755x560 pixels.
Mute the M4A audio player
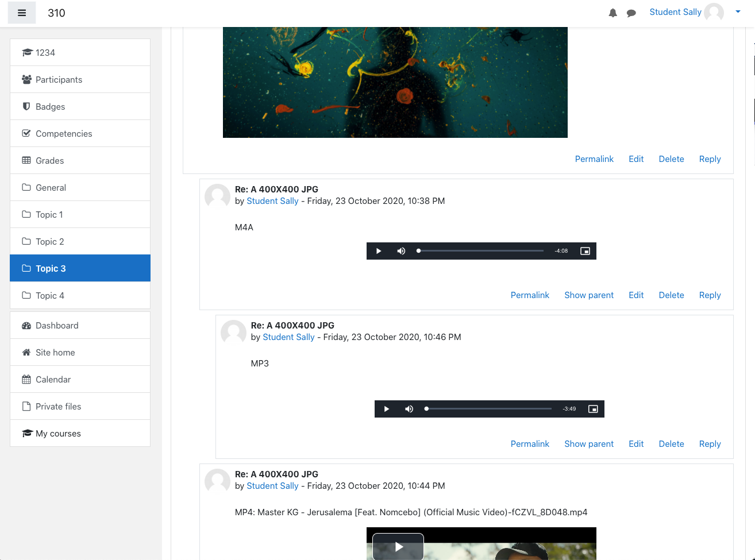pos(401,251)
